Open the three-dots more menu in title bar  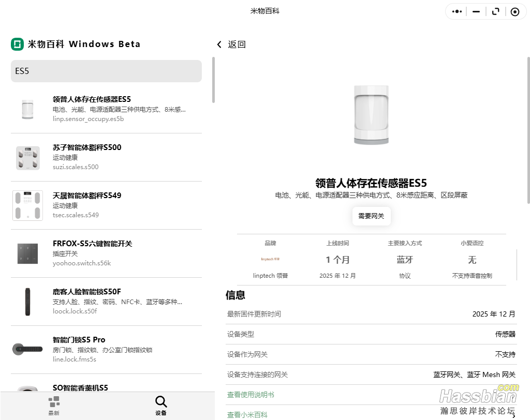(x=457, y=11)
